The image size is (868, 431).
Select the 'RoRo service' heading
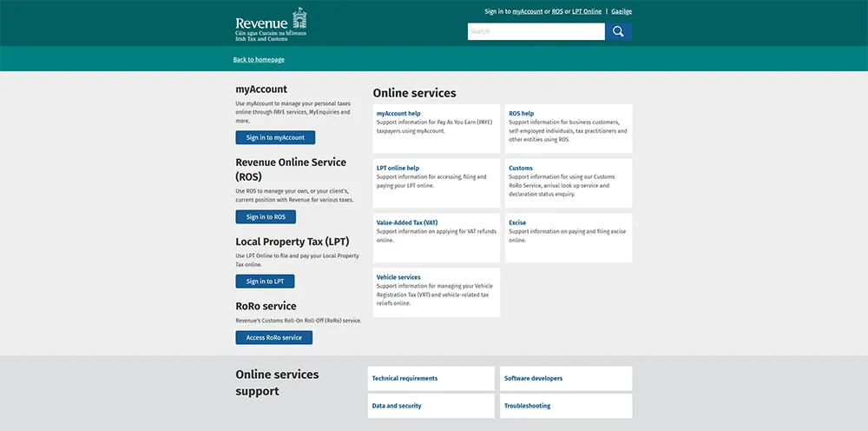tap(266, 307)
